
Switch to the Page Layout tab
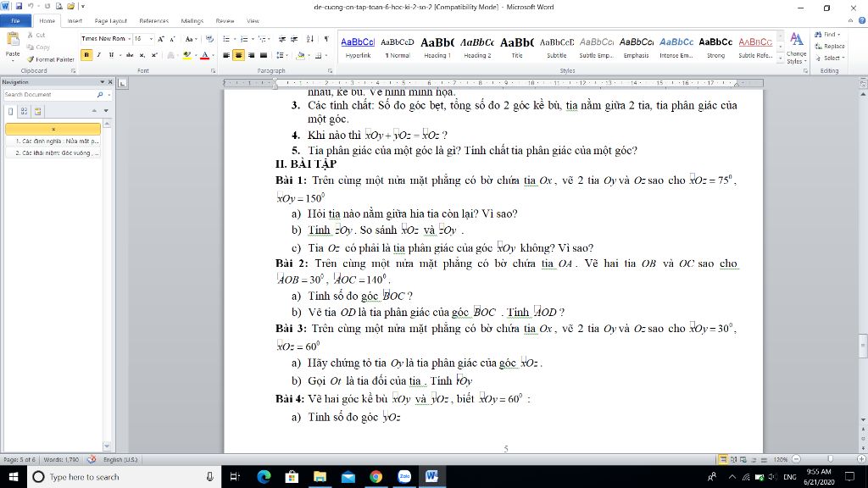[111, 21]
